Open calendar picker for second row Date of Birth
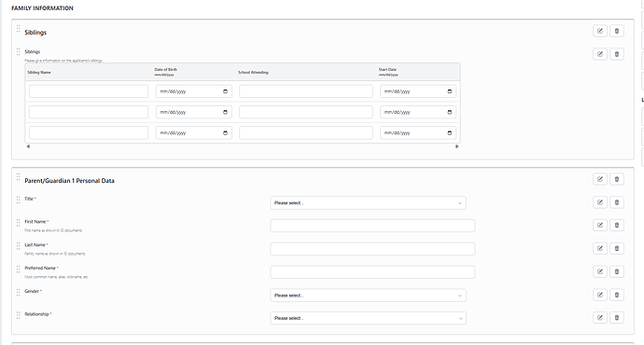644x345 pixels. point(225,112)
